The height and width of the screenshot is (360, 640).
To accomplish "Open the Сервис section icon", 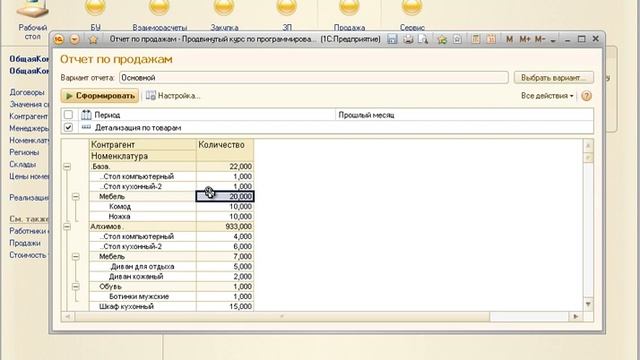I will [411, 7].
